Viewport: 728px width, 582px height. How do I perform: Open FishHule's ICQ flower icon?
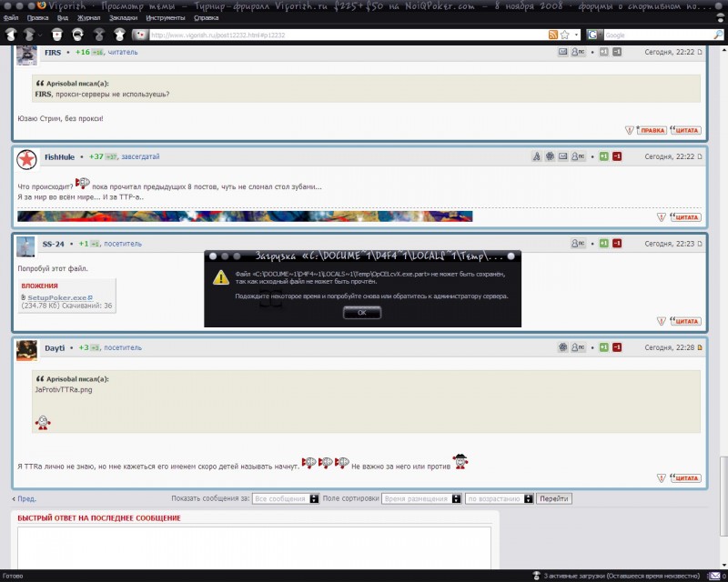pos(550,156)
